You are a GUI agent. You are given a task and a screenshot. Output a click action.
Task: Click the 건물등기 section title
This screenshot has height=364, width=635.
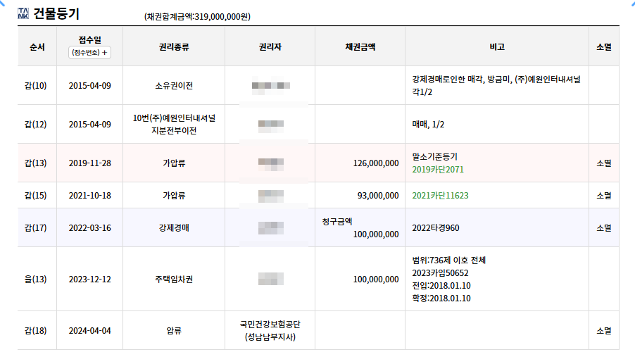pos(56,14)
